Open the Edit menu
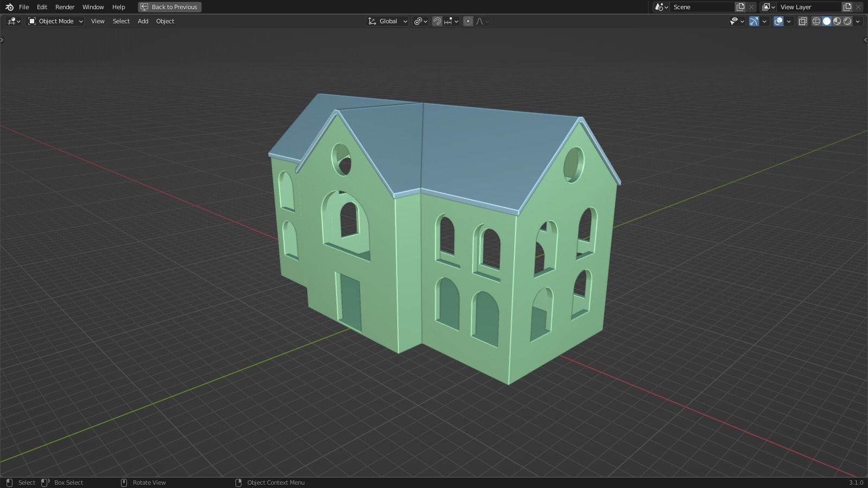This screenshot has height=488, width=868. (x=42, y=7)
